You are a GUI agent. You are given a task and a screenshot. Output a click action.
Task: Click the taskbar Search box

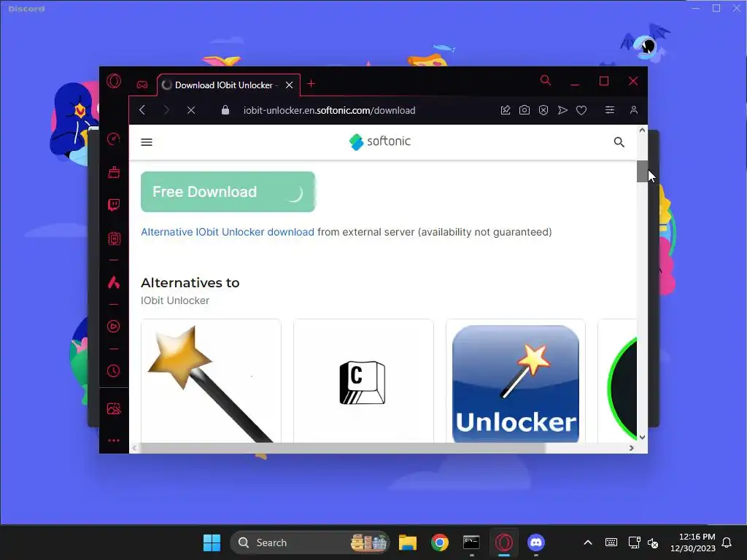pyautogui.click(x=309, y=542)
